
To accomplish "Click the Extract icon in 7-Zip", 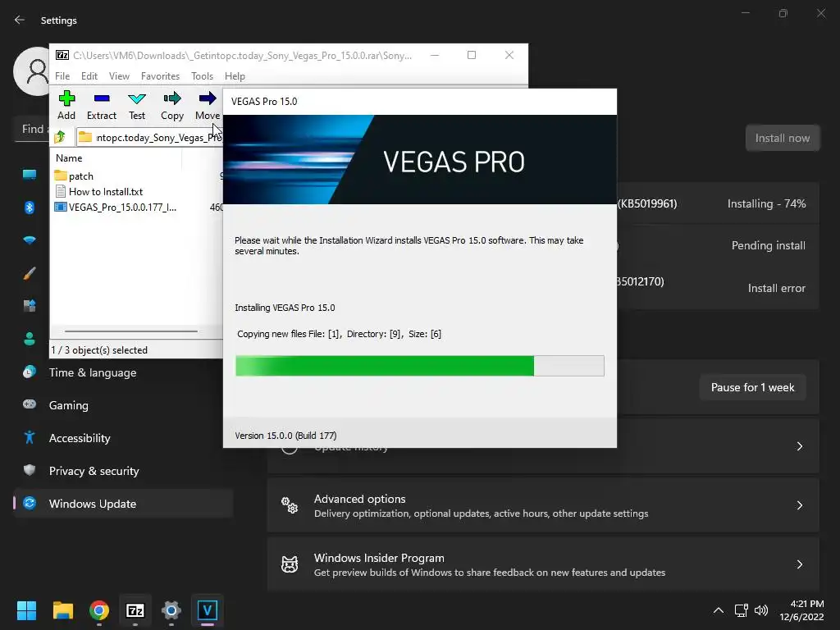I will (x=101, y=106).
